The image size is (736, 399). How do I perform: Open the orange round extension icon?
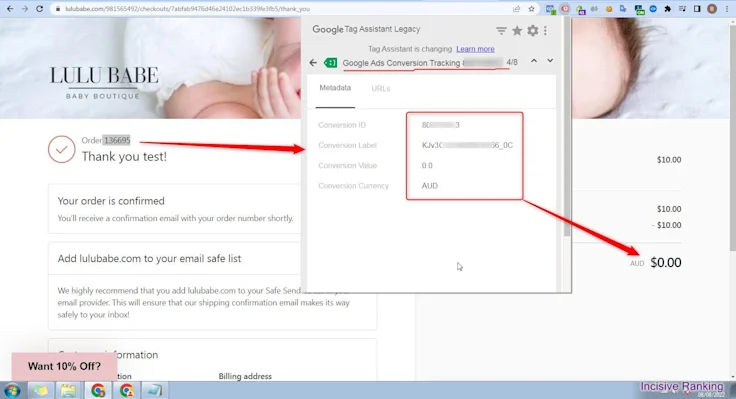click(609, 9)
